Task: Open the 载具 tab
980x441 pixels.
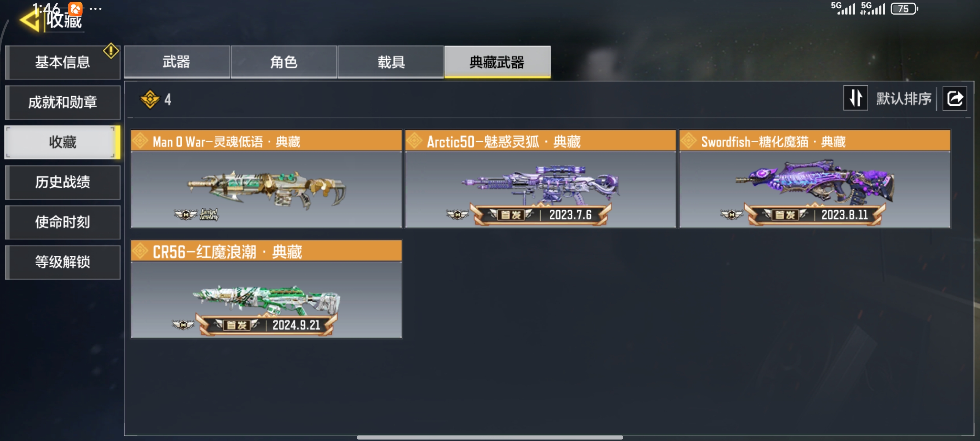Action: pos(391,62)
